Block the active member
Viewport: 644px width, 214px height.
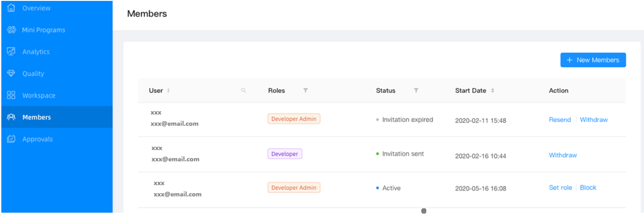588,188
